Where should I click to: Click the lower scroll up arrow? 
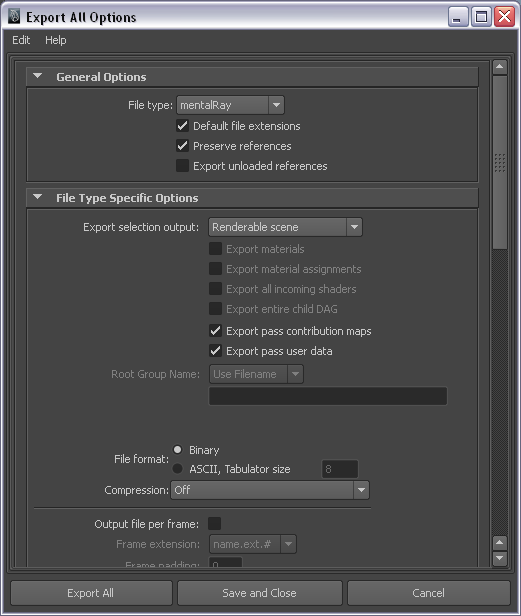click(500, 543)
